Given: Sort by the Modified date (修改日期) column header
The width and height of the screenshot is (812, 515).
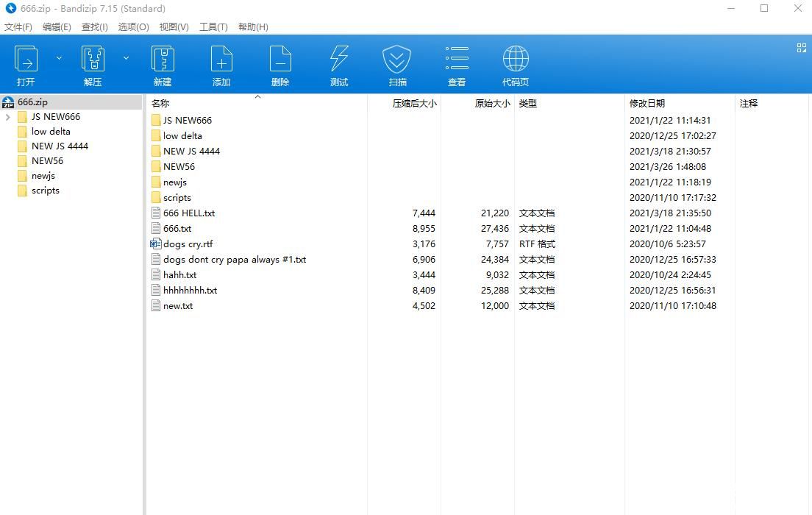Looking at the screenshot, I should coord(647,104).
